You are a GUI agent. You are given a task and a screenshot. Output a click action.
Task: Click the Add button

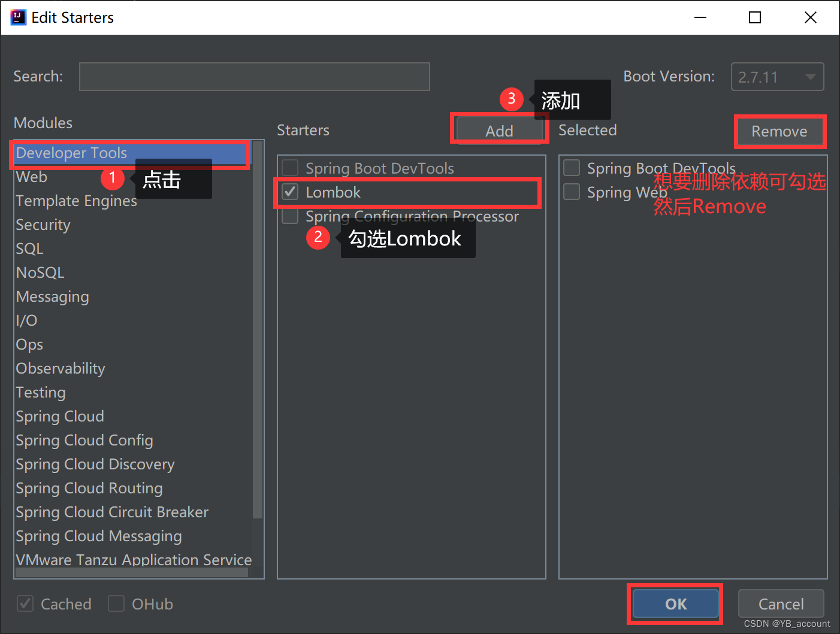pyautogui.click(x=499, y=131)
